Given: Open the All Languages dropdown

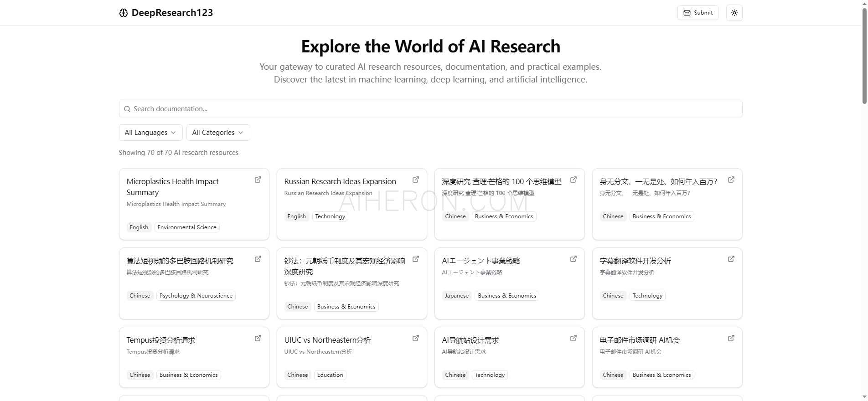Looking at the screenshot, I should [x=150, y=133].
